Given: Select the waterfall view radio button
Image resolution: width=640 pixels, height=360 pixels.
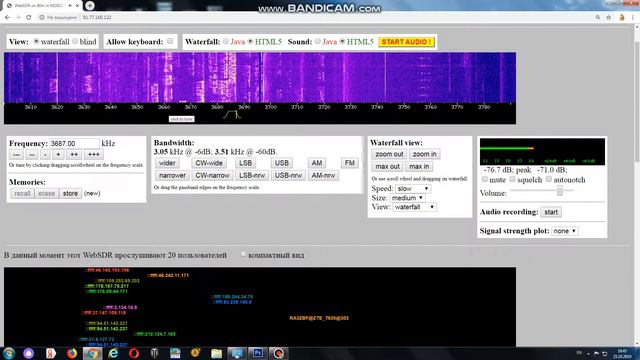Looking at the screenshot, I should pyautogui.click(x=36, y=42).
